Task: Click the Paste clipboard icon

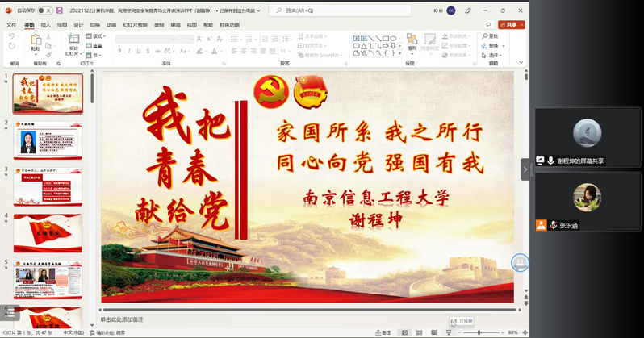Action: 36,40
